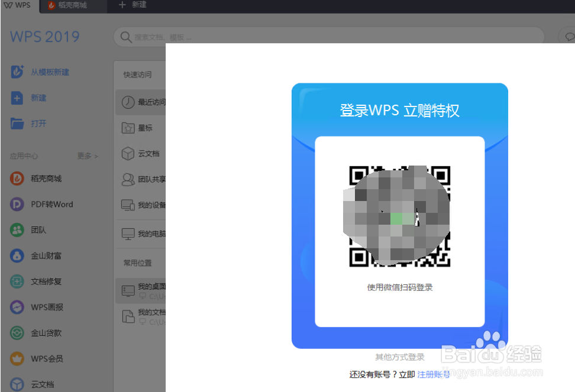The width and height of the screenshot is (575, 392).
Task: Click the chat bubble icon at top right
Action: point(569,37)
